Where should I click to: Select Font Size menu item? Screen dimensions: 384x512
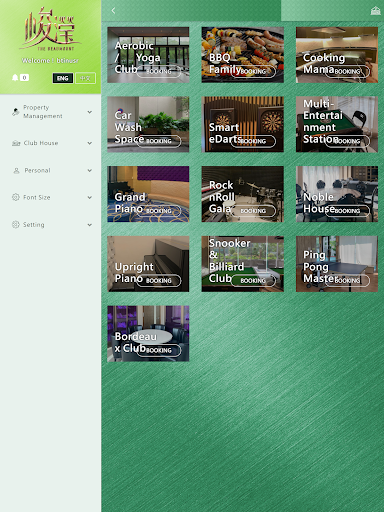tap(51, 197)
